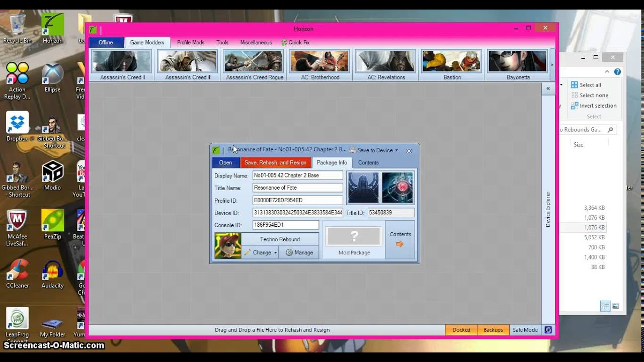Click the Device ID field
Viewport: 644px width, 362px height.
click(298, 213)
